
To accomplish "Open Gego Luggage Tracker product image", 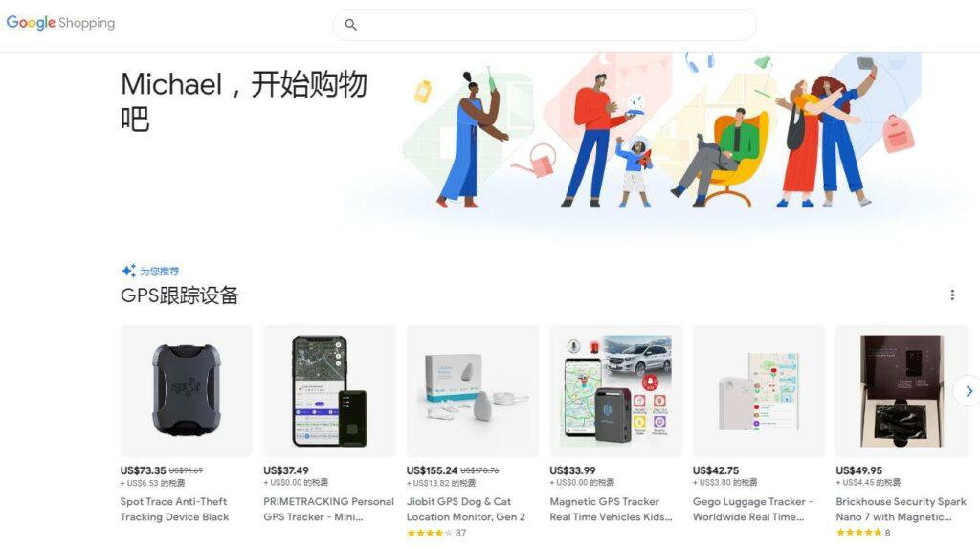I will click(x=759, y=391).
